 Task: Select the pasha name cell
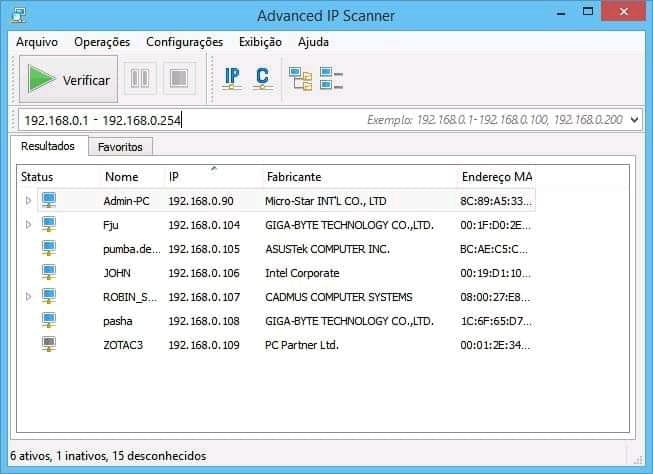click(118, 321)
